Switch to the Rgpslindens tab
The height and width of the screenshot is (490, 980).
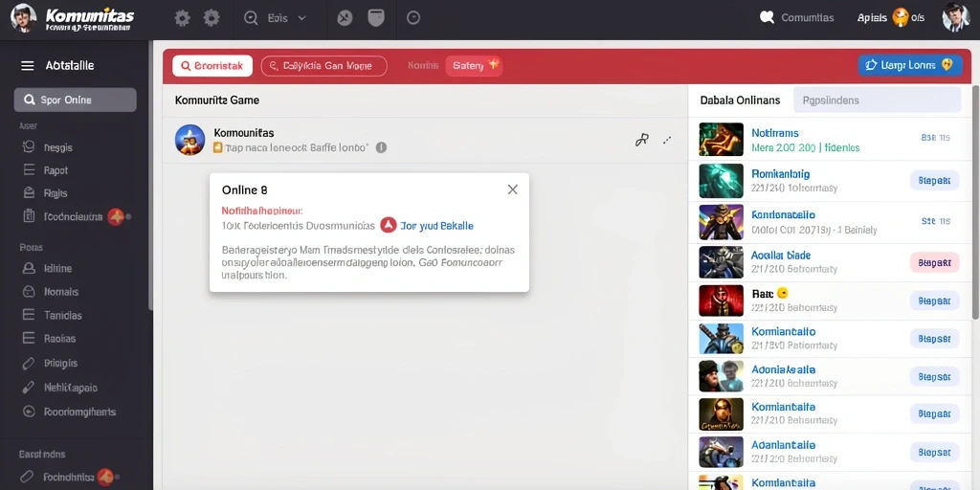[x=877, y=100]
